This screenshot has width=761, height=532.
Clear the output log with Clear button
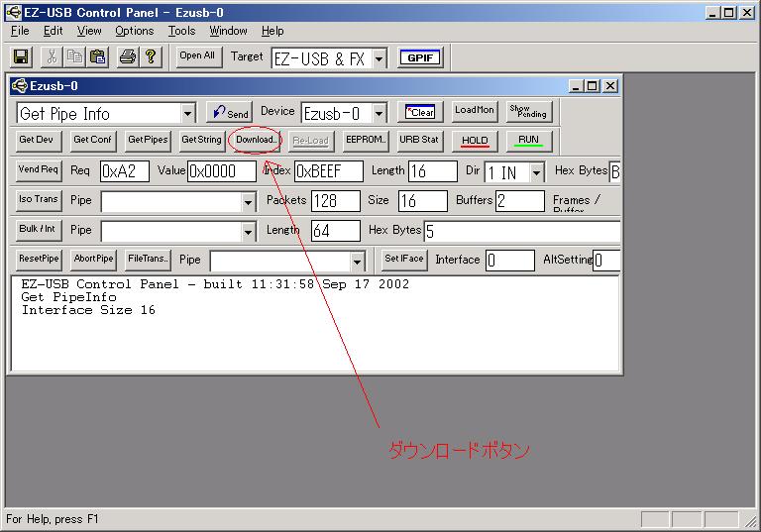(x=421, y=112)
